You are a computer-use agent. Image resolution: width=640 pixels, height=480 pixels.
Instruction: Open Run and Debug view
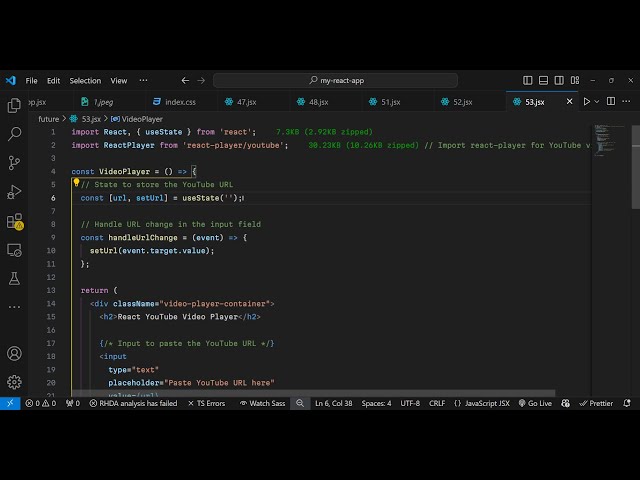click(x=14, y=192)
